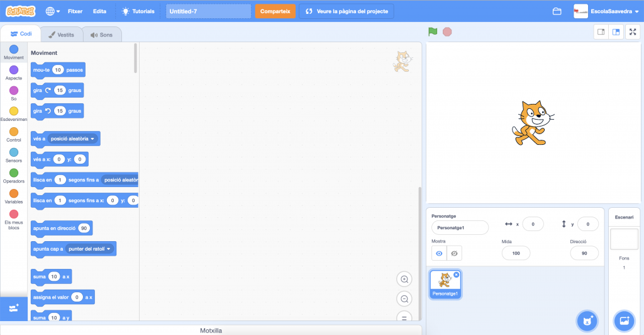
Task: Open the Fitxer menu
Action: coord(75,11)
